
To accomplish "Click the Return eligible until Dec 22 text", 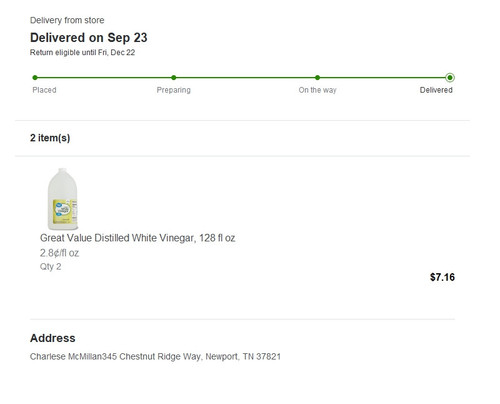I will [x=82, y=53].
